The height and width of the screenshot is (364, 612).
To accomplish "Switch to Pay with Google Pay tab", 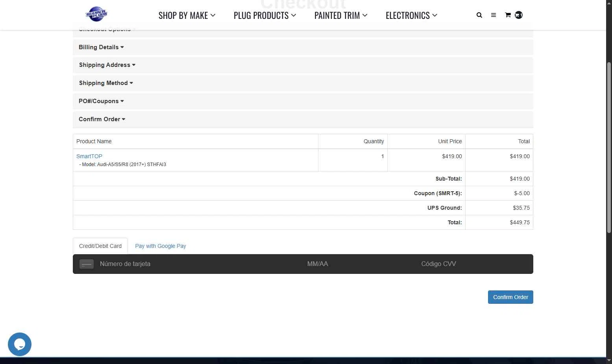I will [161, 246].
